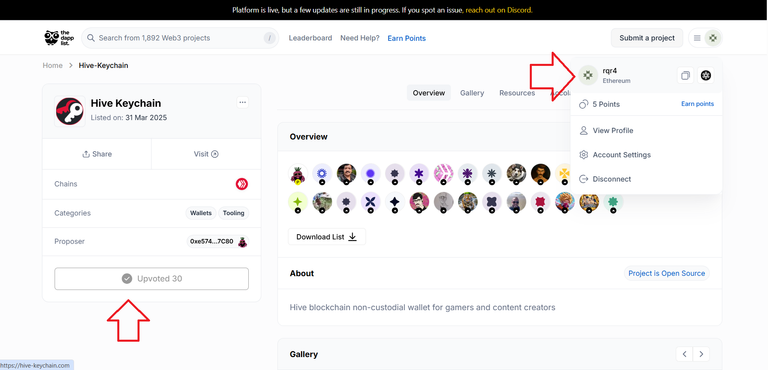Click the Hive chain icon in Chains row

pos(241,184)
